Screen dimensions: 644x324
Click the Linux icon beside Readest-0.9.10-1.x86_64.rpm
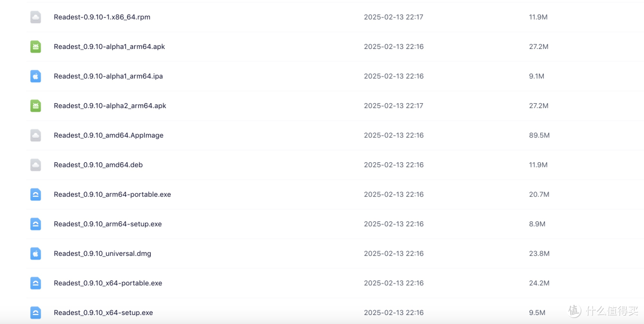pos(36,17)
